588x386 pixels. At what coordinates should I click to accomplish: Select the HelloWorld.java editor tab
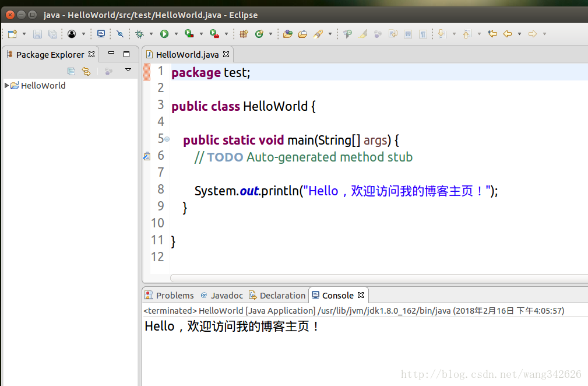[187, 55]
